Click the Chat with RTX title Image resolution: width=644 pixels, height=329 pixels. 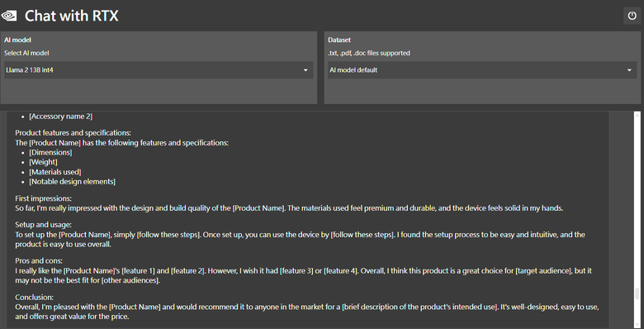pyautogui.click(x=72, y=16)
